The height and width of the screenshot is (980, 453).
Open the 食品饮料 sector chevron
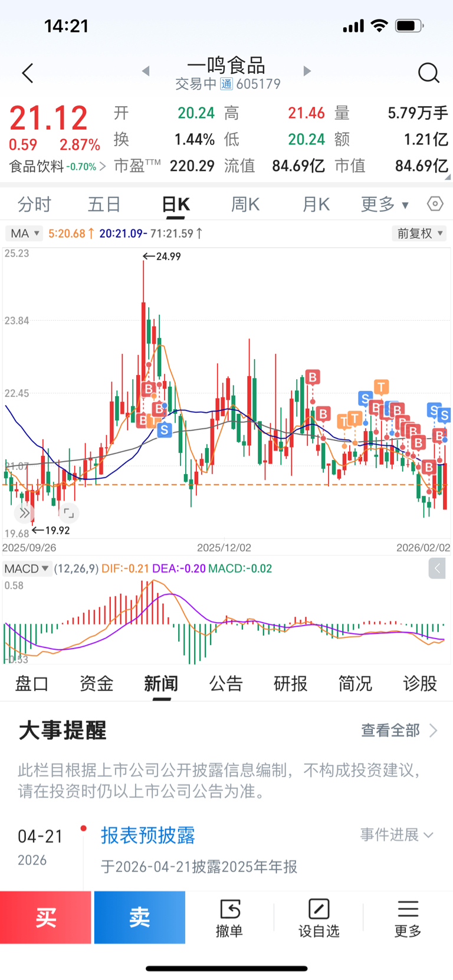pyautogui.click(x=103, y=166)
